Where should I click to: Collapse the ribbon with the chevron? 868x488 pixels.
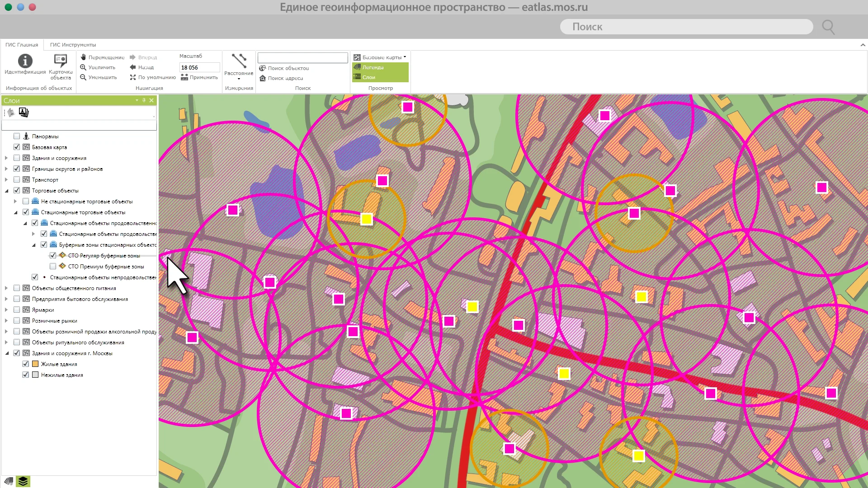click(863, 45)
